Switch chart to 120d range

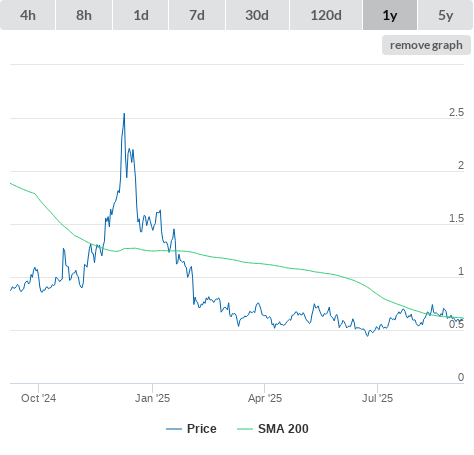(x=326, y=15)
